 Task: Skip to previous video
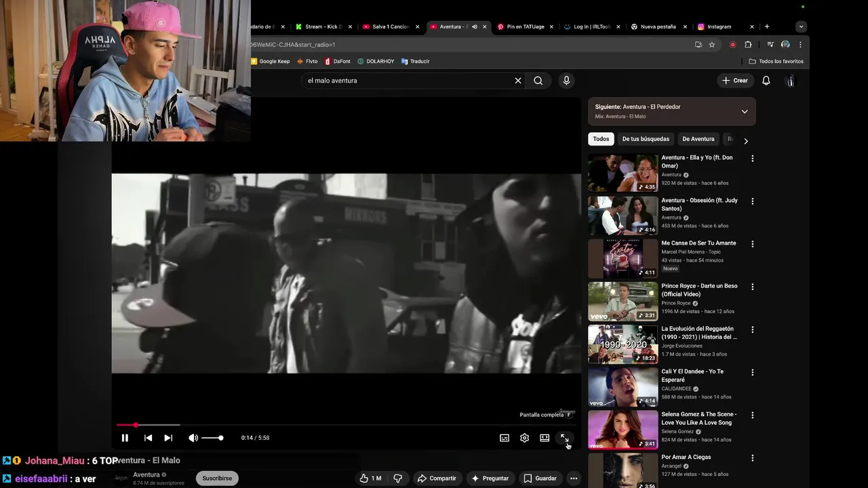coord(148,438)
